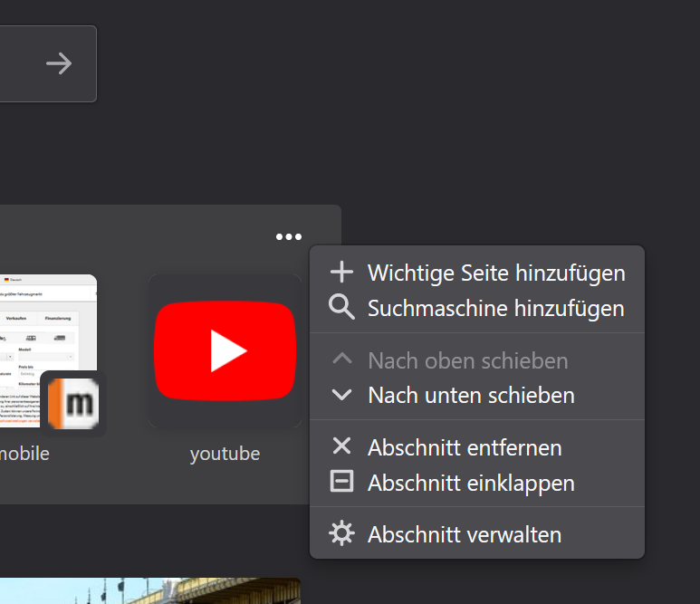This screenshot has width=700, height=604.
Task: Select 'Nach oben schieben' menu entry
Action: coord(477,360)
